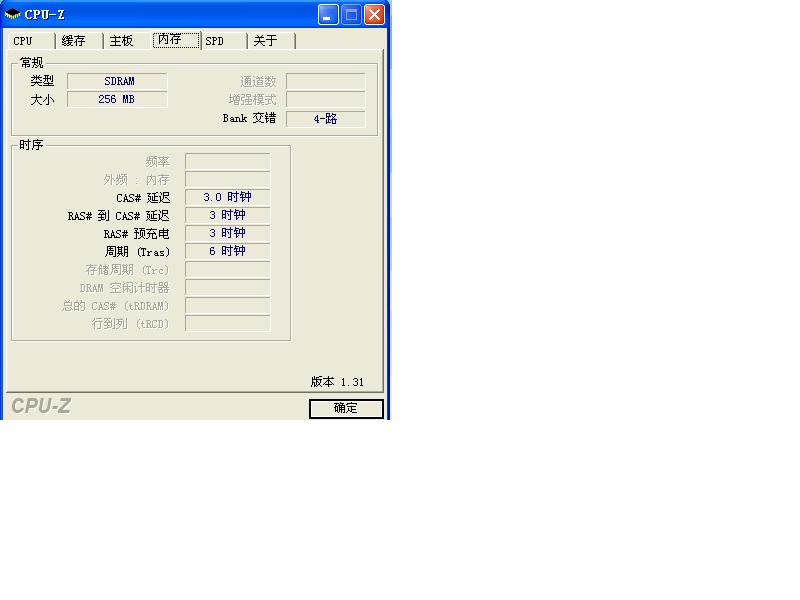This screenshot has width=800, height=600.
Task: Click the SDRAM type value field
Action: pos(117,81)
